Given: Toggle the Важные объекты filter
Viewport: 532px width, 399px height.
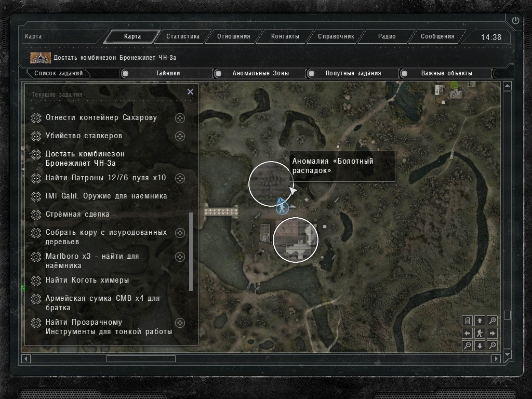Looking at the screenshot, I should [x=446, y=73].
